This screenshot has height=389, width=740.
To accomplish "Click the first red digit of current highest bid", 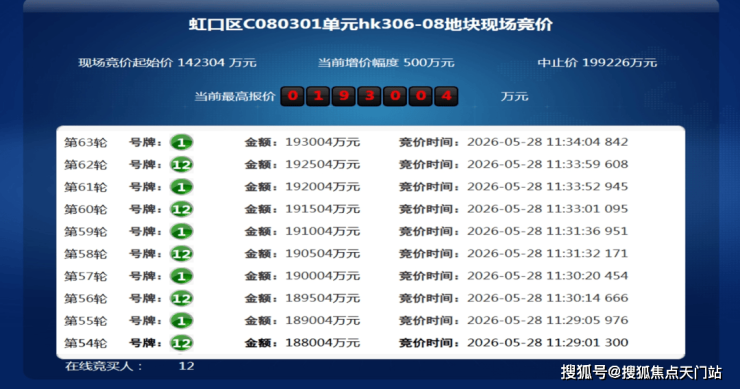I will tap(293, 96).
